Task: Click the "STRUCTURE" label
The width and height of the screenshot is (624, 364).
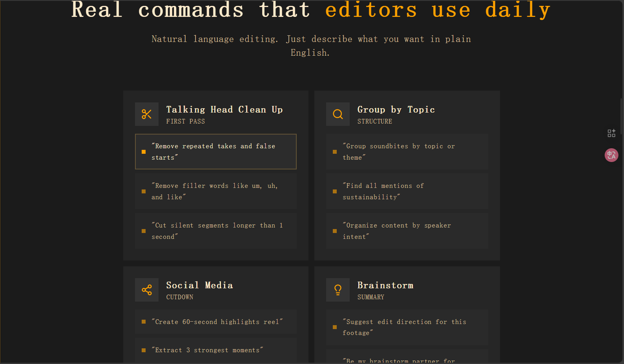Action: [x=374, y=122]
